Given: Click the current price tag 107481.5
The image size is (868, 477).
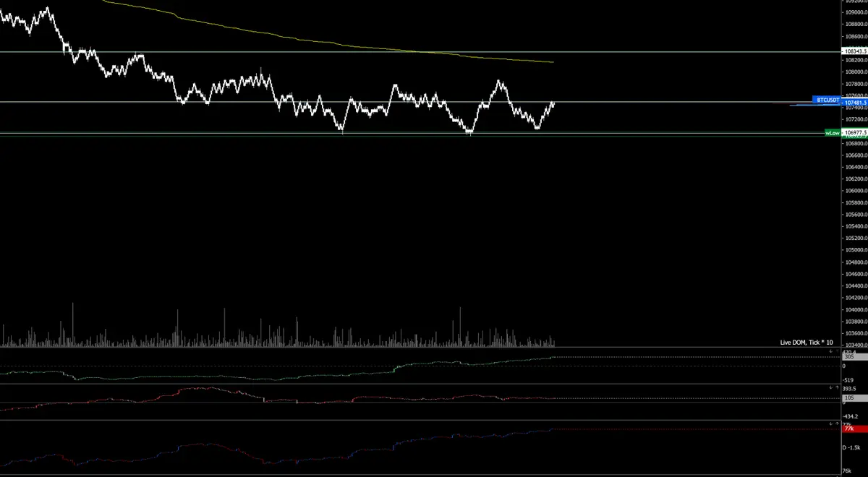Looking at the screenshot, I should [x=855, y=103].
